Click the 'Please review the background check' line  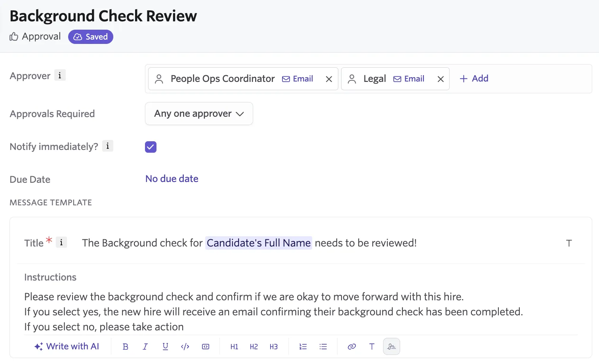tap(244, 297)
